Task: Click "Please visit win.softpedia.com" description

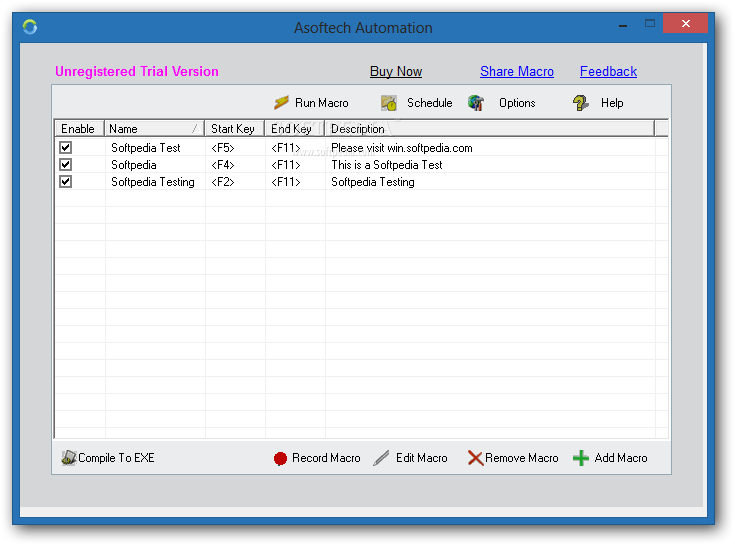Action: point(402,148)
